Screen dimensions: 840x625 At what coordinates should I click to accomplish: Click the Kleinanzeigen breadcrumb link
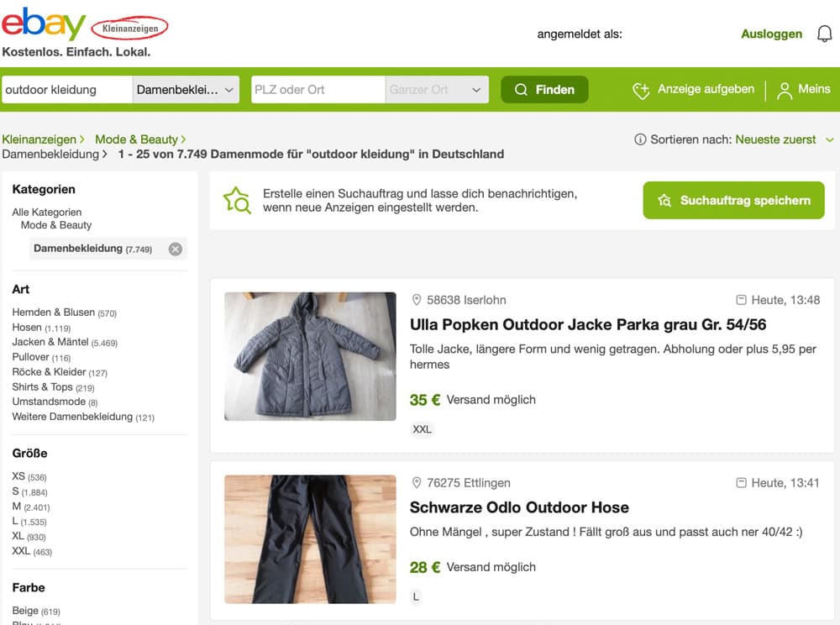click(39, 139)
